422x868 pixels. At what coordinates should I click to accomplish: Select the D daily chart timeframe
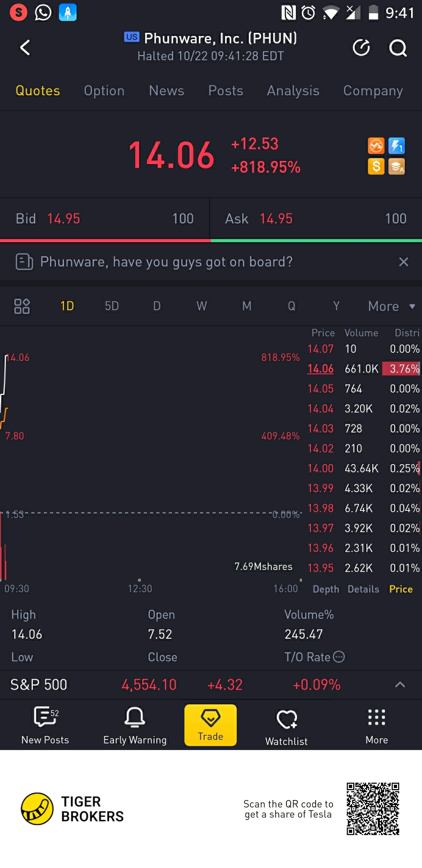click(157, 306)
